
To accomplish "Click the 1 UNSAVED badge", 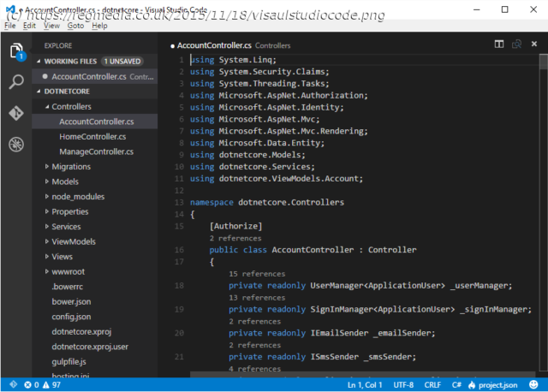I will tap(122, 61).
